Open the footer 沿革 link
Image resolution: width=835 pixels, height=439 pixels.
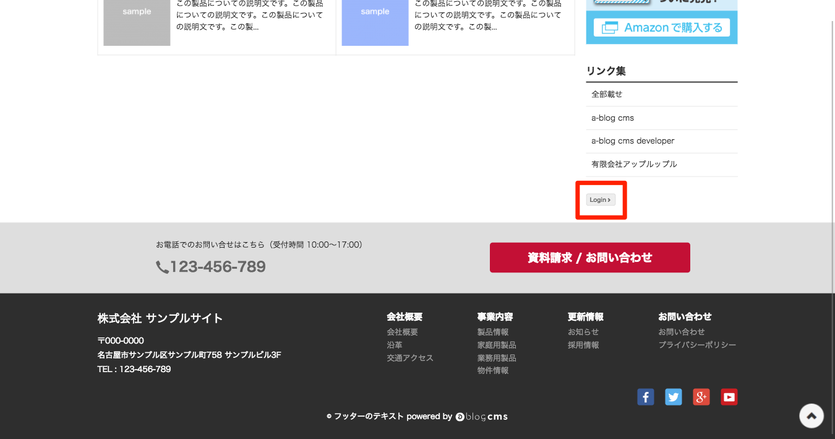[x=395, y=345]
